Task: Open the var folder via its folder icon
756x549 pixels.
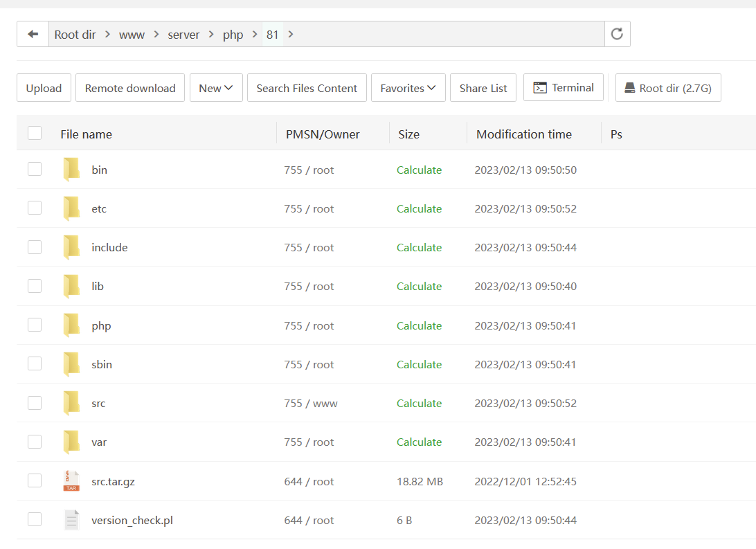Action: tap(71, 441)
